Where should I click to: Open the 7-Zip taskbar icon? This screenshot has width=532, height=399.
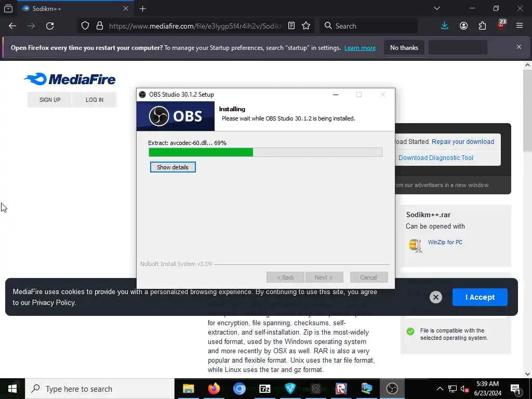click(x=264, y=389)
